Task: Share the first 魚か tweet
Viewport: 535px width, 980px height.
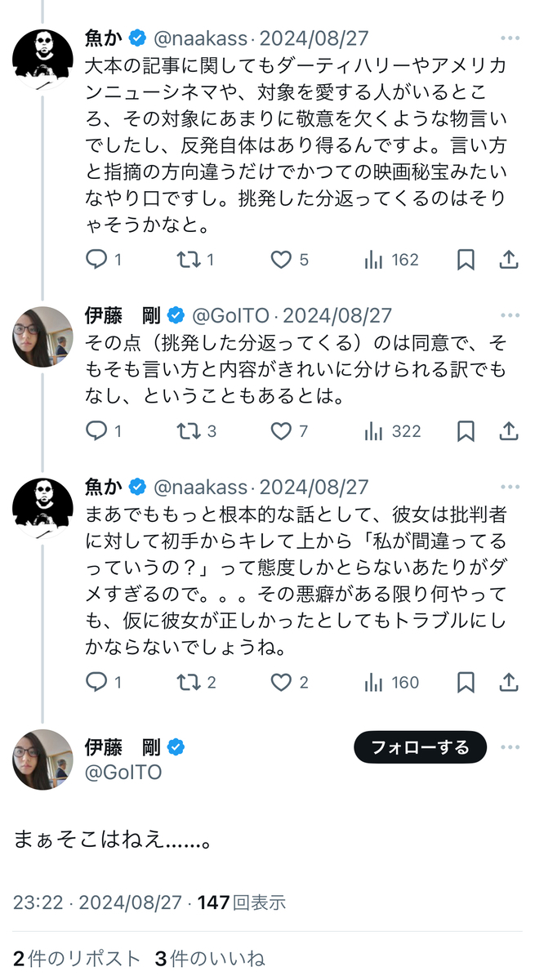Action: point(509,260)
